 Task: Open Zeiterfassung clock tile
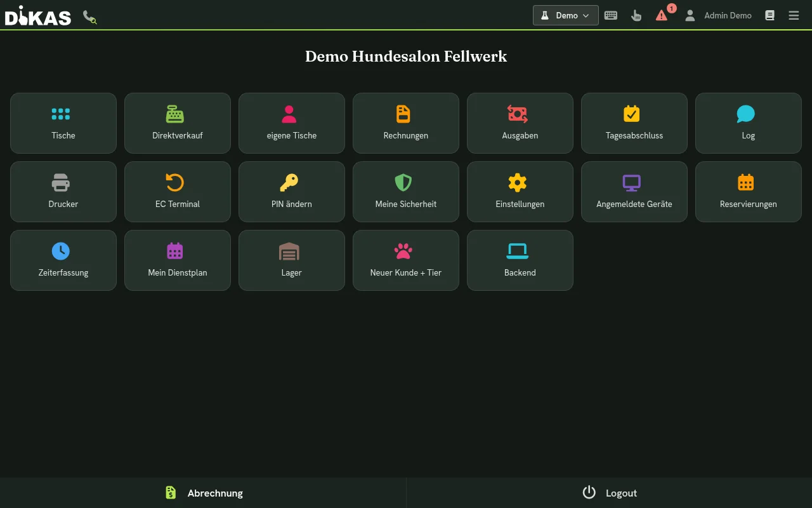click(63, 260)
